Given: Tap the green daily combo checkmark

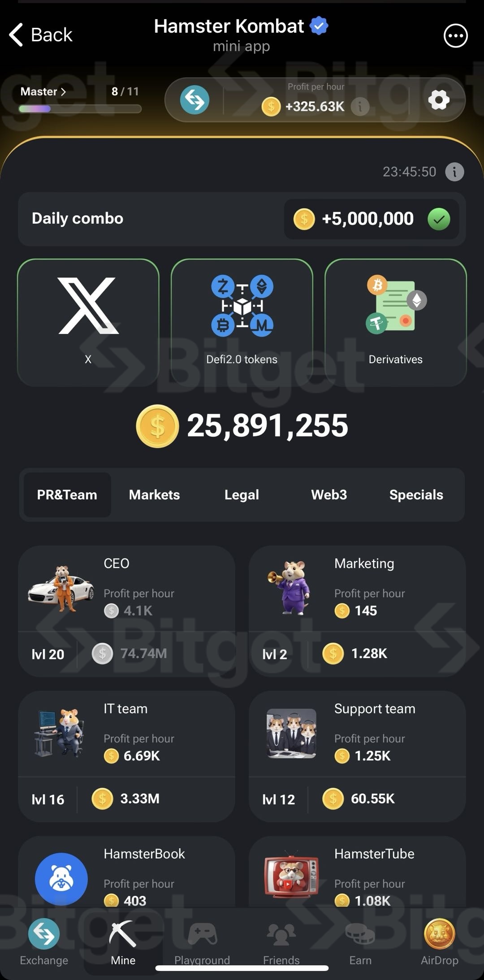Looking at the screenshot, I should click(439, 219).
